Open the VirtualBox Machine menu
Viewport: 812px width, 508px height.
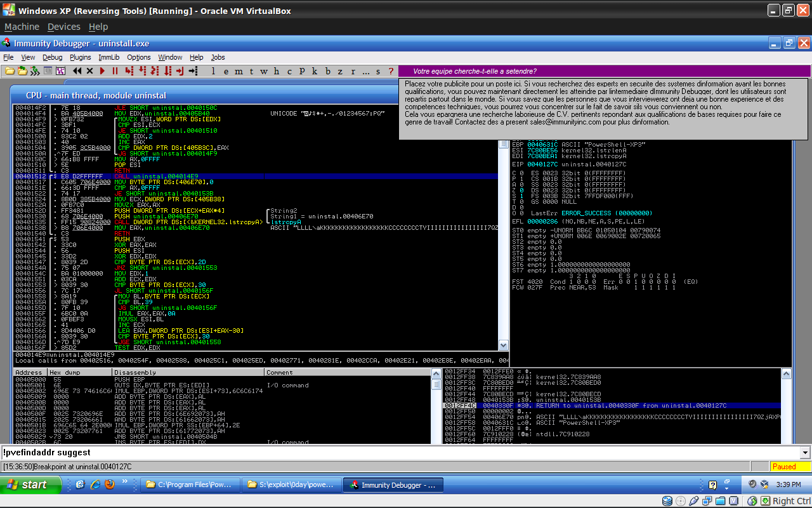(22, 27)
